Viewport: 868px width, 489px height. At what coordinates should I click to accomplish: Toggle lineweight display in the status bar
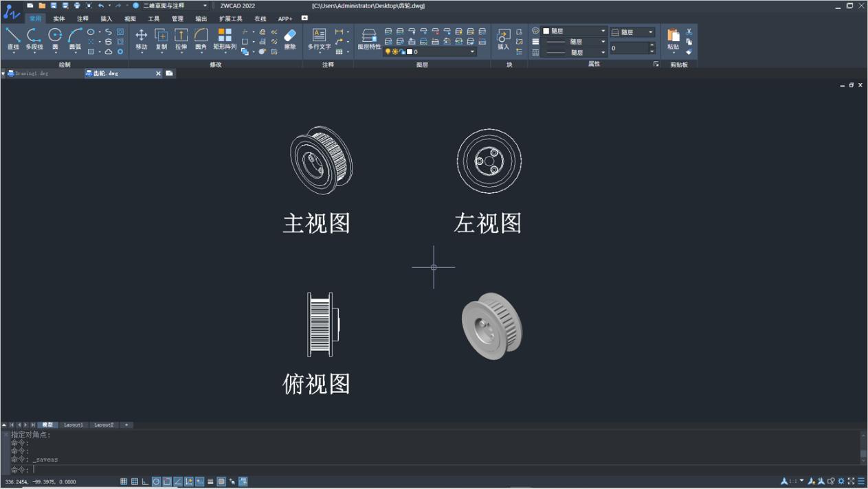[210, 481]
